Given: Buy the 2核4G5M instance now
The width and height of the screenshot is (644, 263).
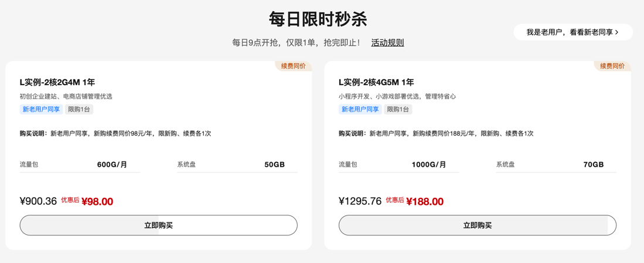Looking at the screenshot, I should (x=477, y=225).
